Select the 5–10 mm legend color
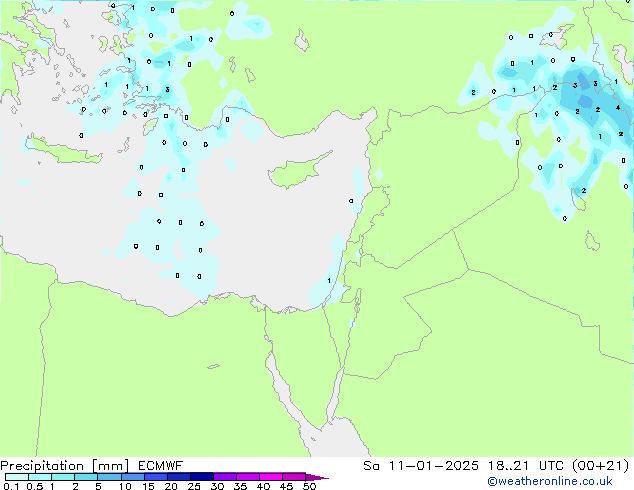Screen dimensions: 634x490 (x=109, y=477)
